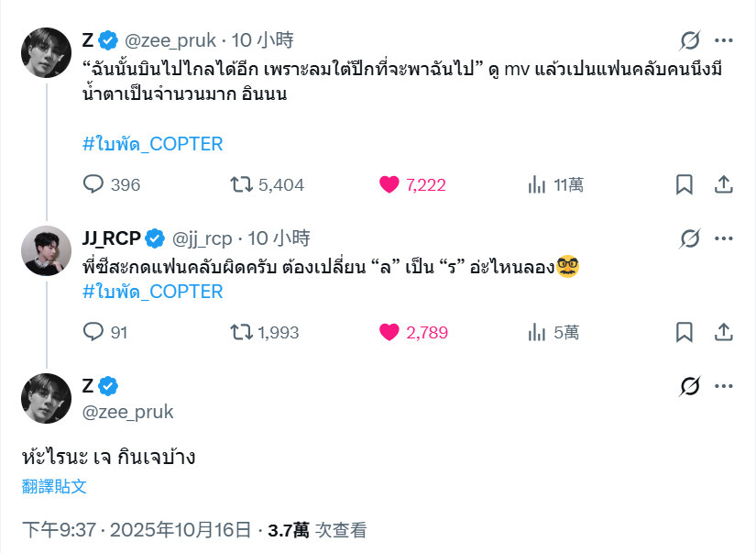Repost Z's tweet with 5,404 reposts

pos(242,184)
